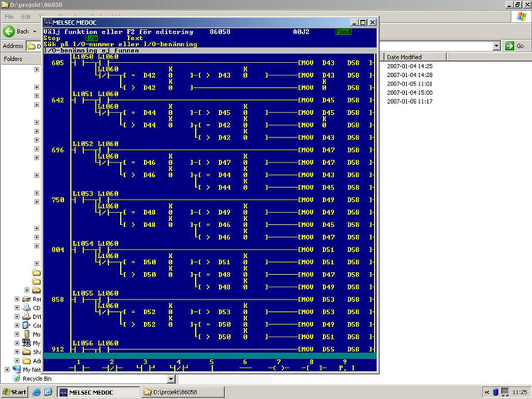Viewport: 532px width, 399px height.
Task: Click ladder step number 605
Action: 58,62
